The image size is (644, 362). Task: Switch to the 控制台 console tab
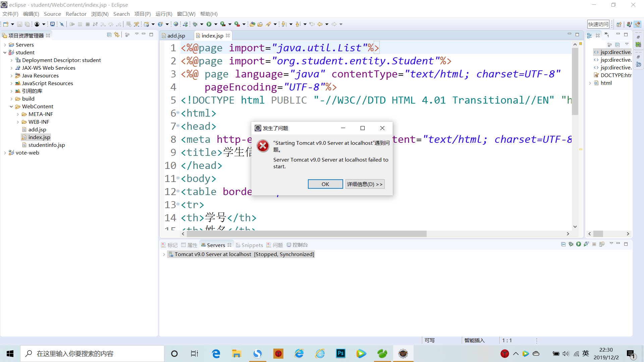297,245
